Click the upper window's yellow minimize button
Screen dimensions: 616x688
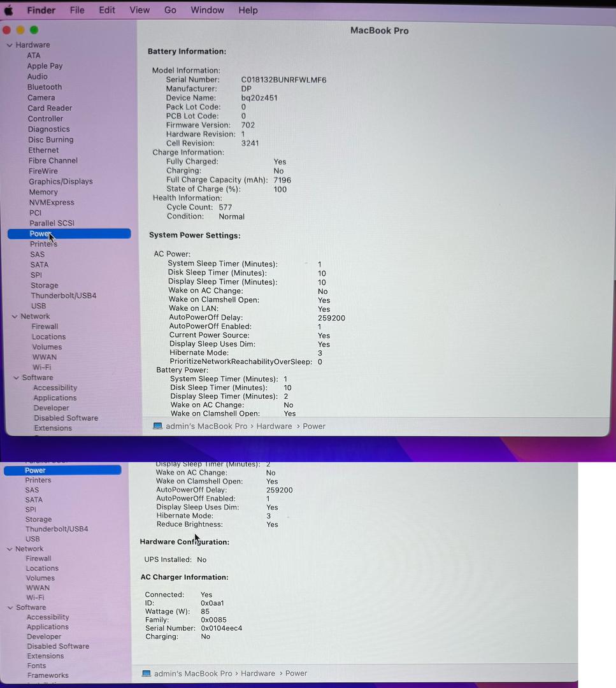[20, 31]
